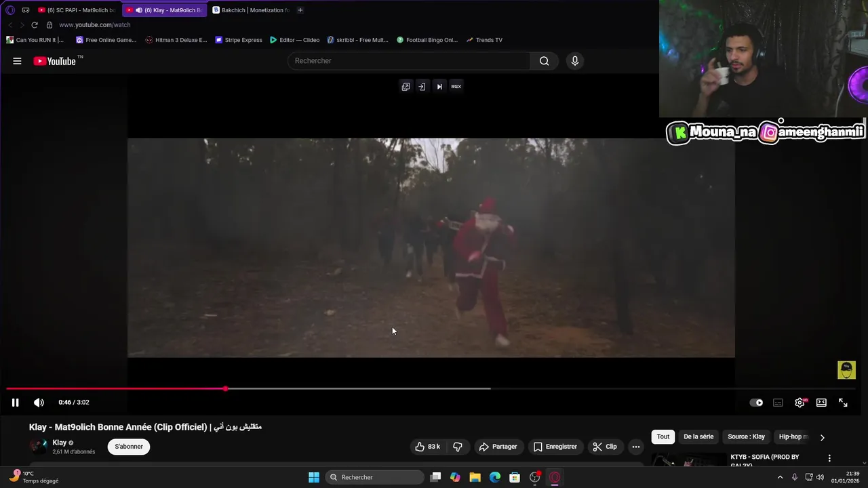Open video pop-out icon above player
This screenshot has width=868, height=488.
click(x=406, y=86)
